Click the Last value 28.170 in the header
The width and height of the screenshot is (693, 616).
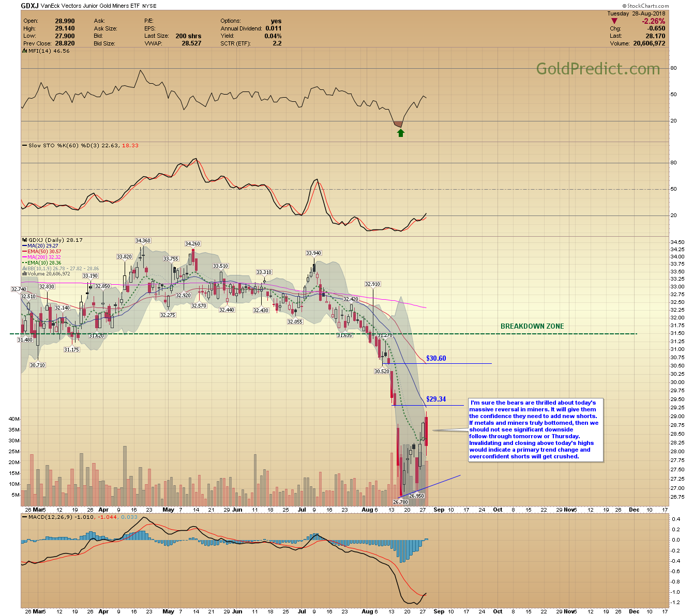656,36
